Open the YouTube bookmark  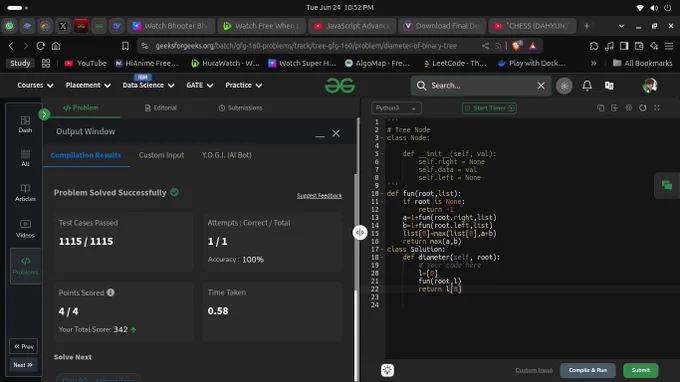pos(85,63)
